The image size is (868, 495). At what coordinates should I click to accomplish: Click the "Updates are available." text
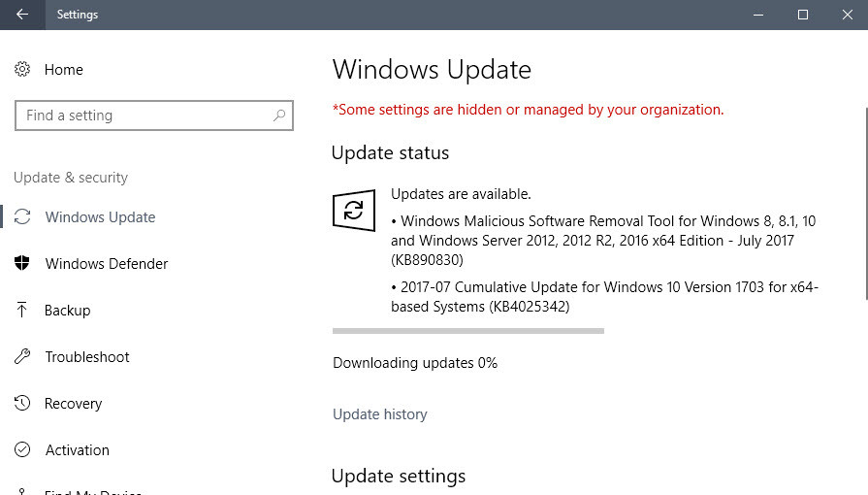tap(461, 194)
